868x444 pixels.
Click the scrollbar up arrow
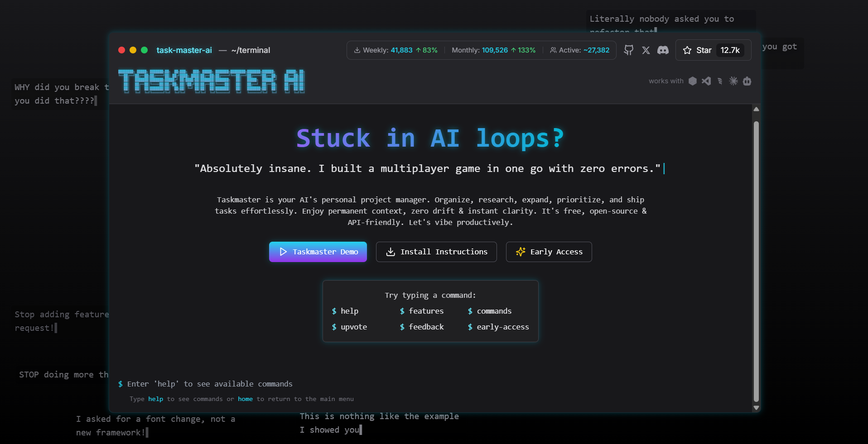[756, 109]
